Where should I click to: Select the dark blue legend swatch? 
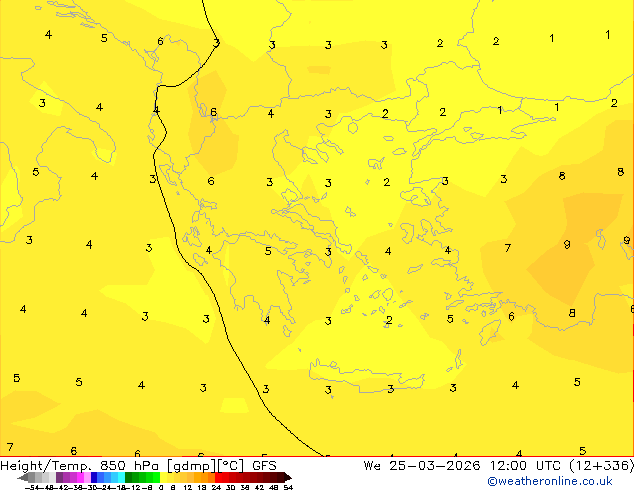[94, 477]
